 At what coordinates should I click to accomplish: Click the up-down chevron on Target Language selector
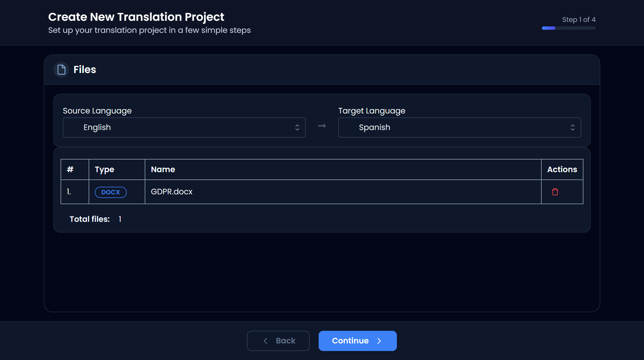pos(573,127)
